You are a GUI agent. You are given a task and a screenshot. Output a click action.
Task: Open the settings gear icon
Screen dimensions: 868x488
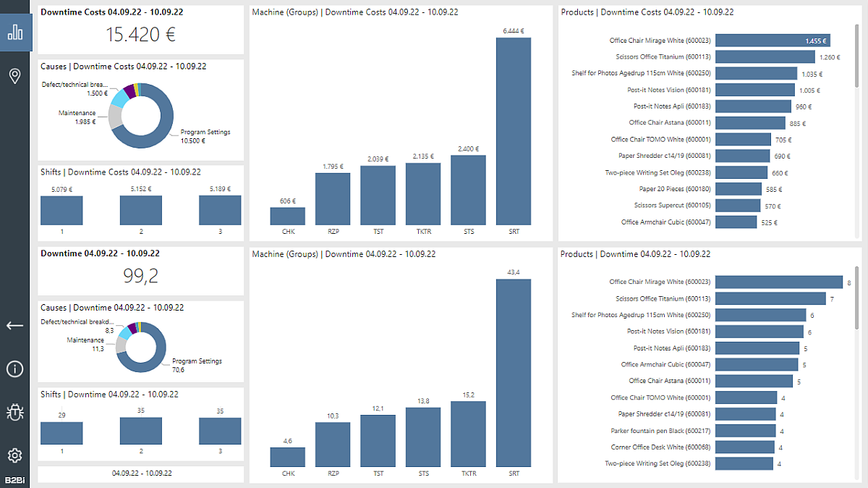[15, 455]
